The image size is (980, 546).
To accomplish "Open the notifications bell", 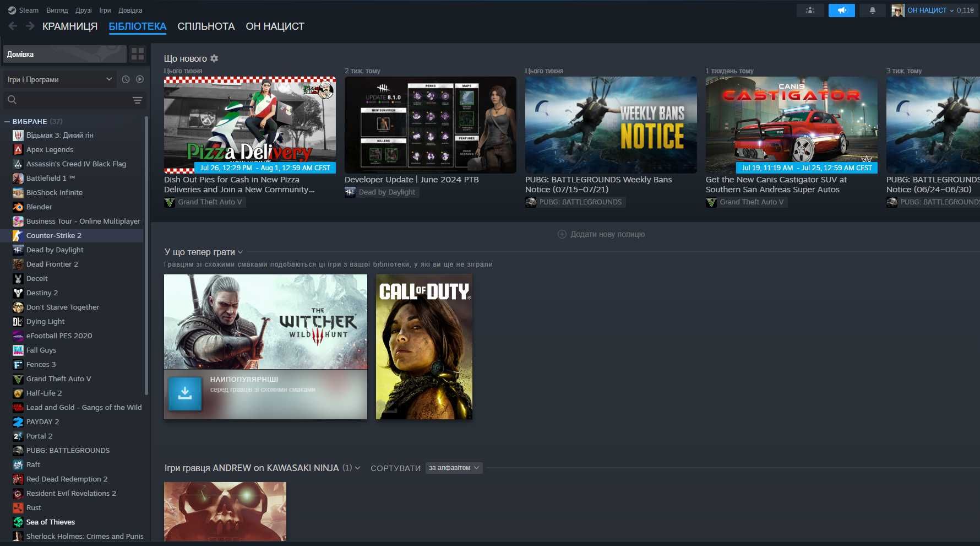I will pos(872,10).
